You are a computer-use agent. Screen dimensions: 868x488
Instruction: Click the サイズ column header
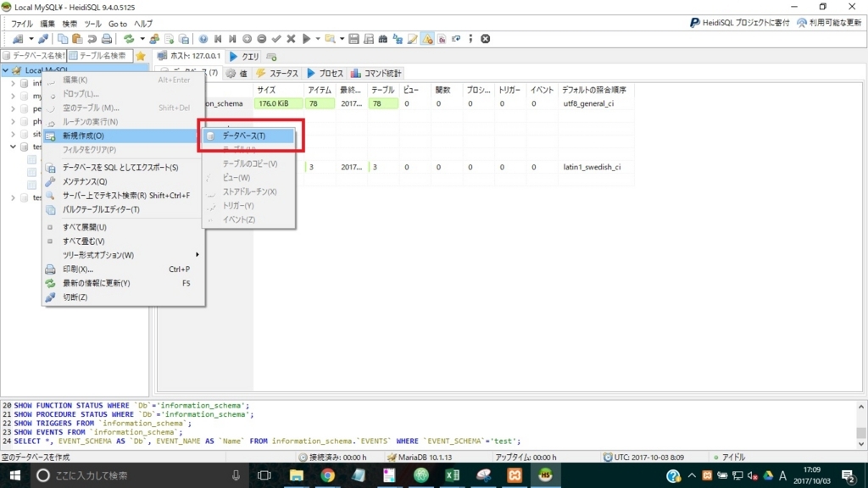pyautogui.click(x=278, y=90)
